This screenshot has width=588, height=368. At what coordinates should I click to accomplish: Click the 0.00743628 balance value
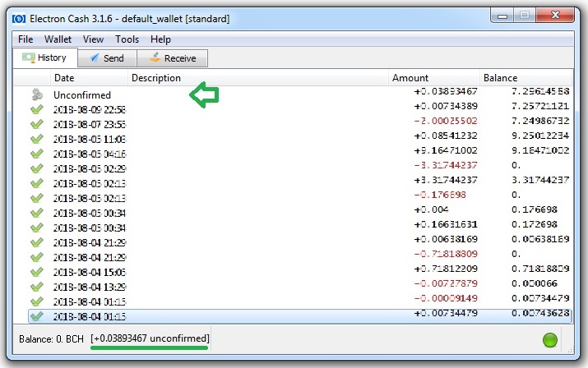(540, 313)
